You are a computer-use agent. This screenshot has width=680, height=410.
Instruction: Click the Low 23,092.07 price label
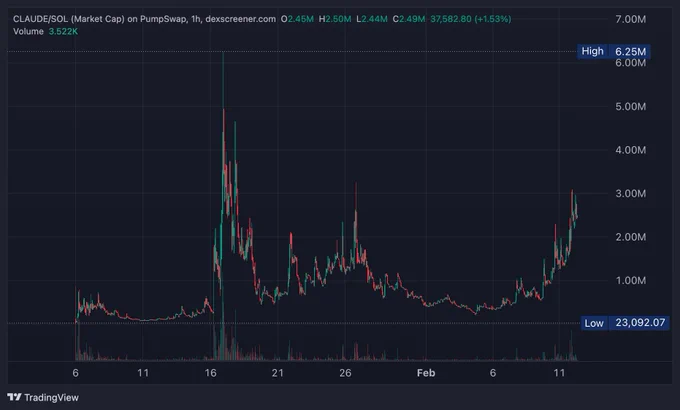pyautogui.click(x=625, y=323)
